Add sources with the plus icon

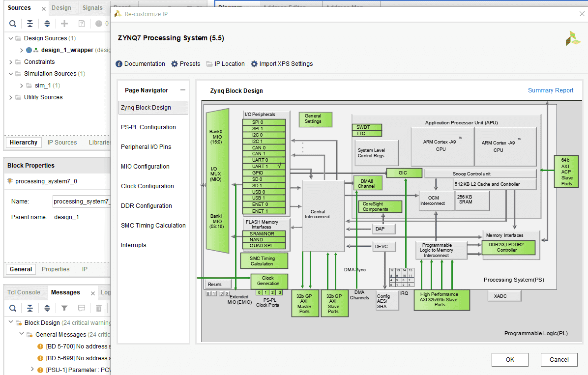pyautogui.click(x=64, y=24)
